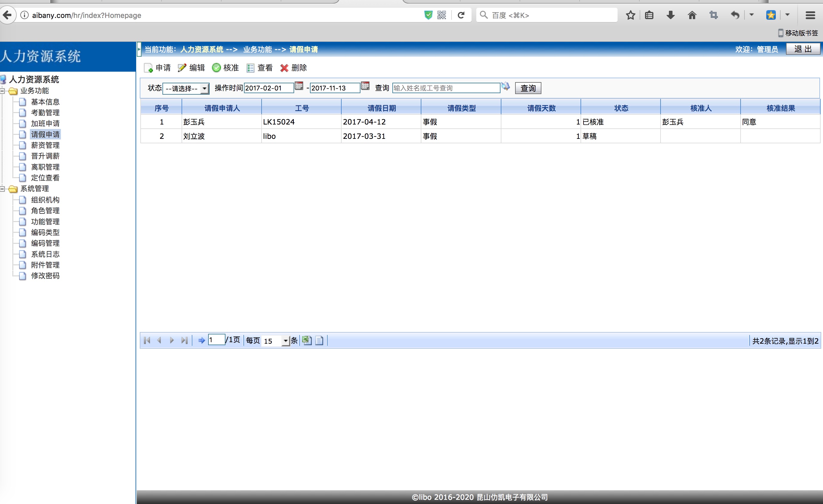Collapse the 业务功能 folder in the tree
Image resolution: width=823 pixels, height=504 pixels.
(2, 90)
